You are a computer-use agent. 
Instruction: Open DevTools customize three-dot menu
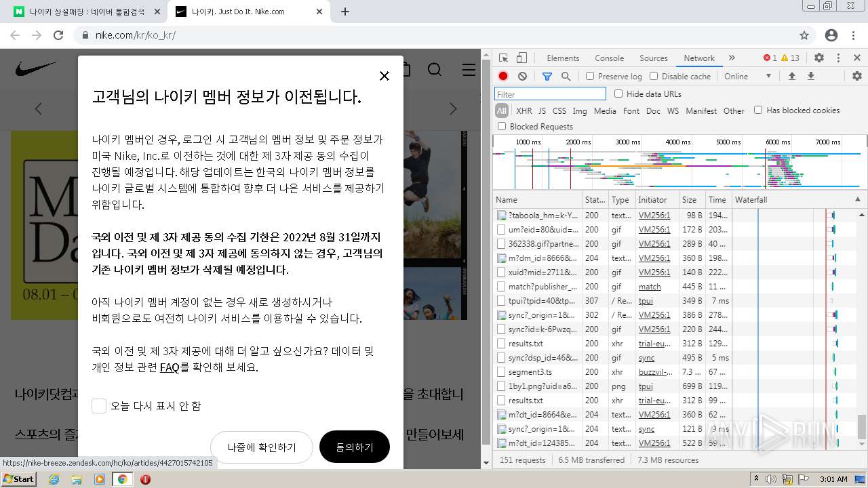point(838,58)
